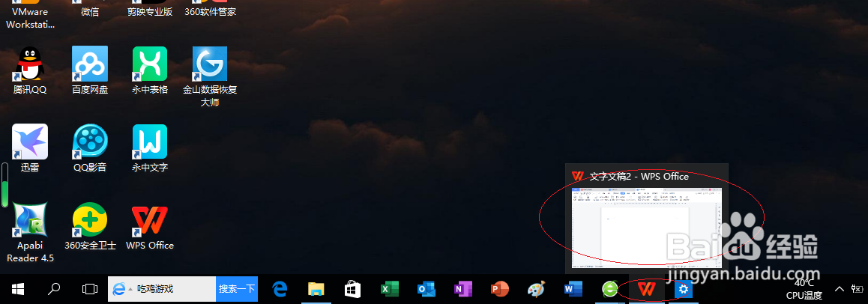
Task: Select the 迅雷 desktop icon
Action: (x=30, y=148)
